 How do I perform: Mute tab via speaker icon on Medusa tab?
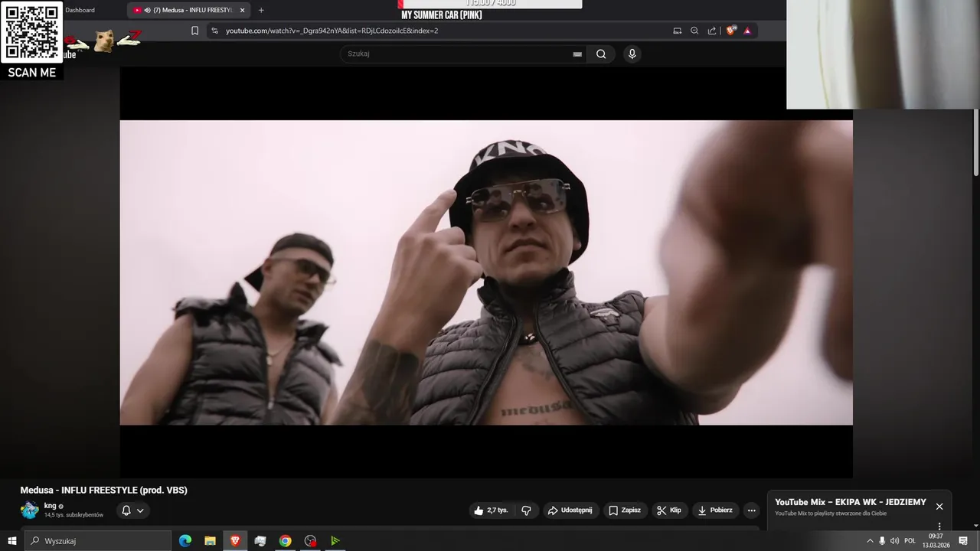pos(147,10)
